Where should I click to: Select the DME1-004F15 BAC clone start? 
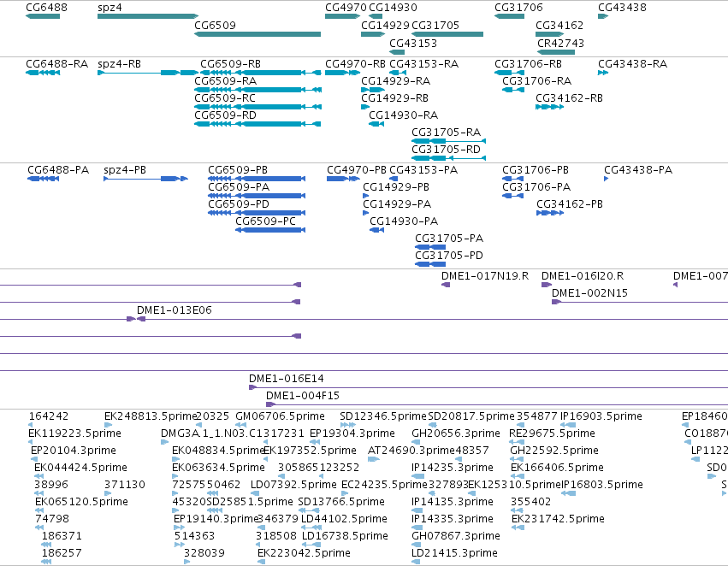click(270, 404)
